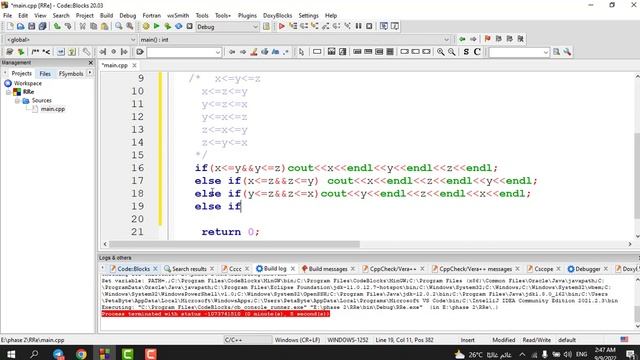Click the Open file icon
The height and width of the screenshot is (360, 640).
20,27
